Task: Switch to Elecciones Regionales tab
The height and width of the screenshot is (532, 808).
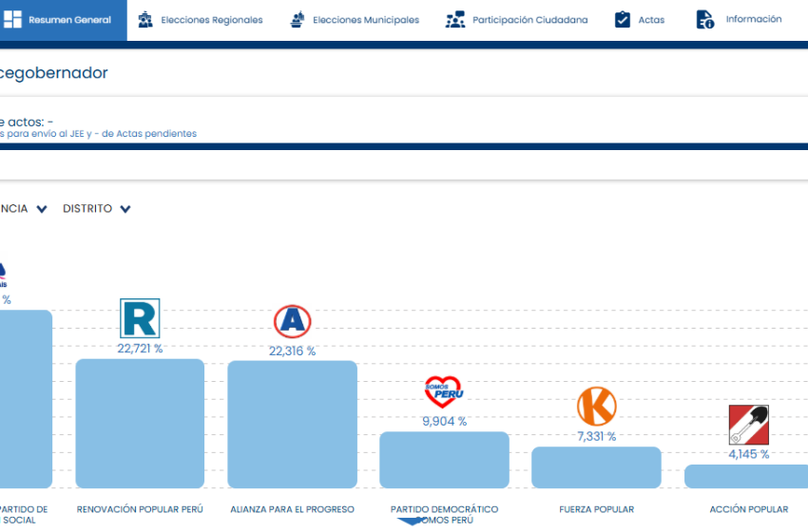Action: tap(201, 20)
